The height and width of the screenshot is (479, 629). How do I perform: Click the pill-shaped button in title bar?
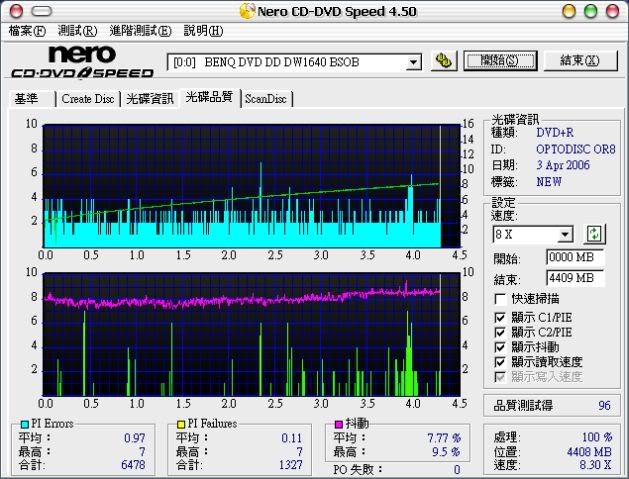click(x=42, y=11)
